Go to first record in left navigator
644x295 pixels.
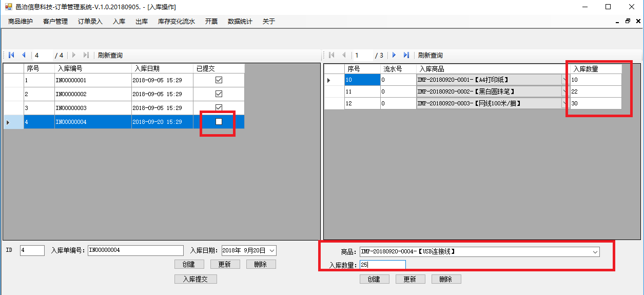(x=11, y=55)
